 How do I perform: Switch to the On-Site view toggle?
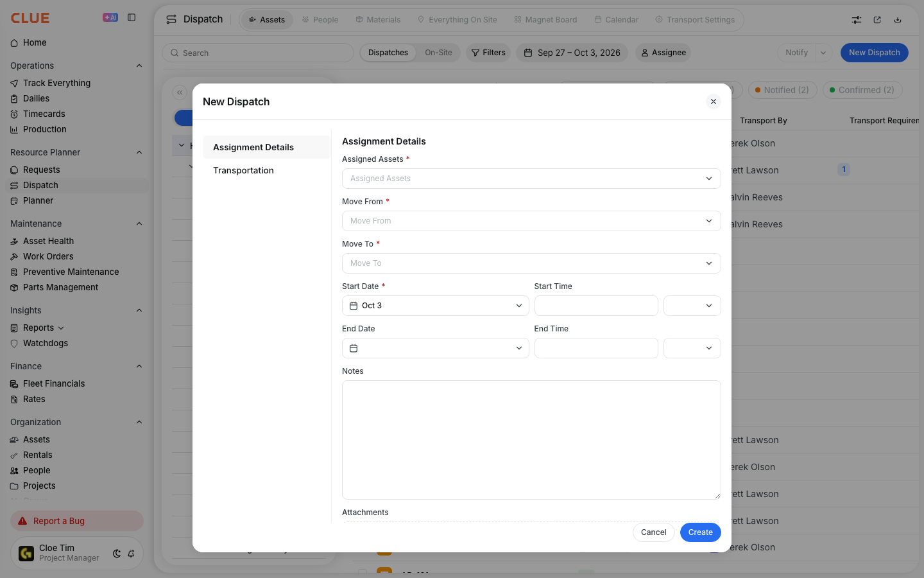[x=438, y=53]
